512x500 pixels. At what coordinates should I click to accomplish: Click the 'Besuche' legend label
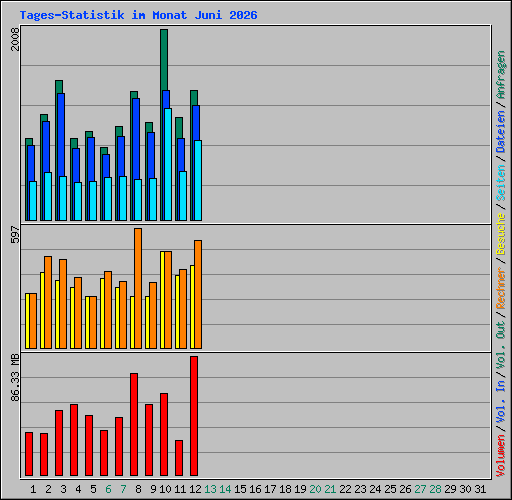tap(501, 234)
